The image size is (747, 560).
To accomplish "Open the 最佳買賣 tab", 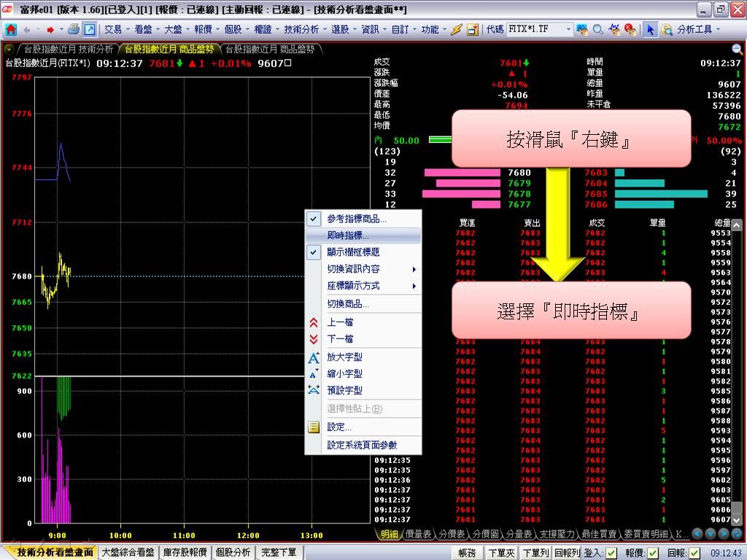I will pos(599,534).
